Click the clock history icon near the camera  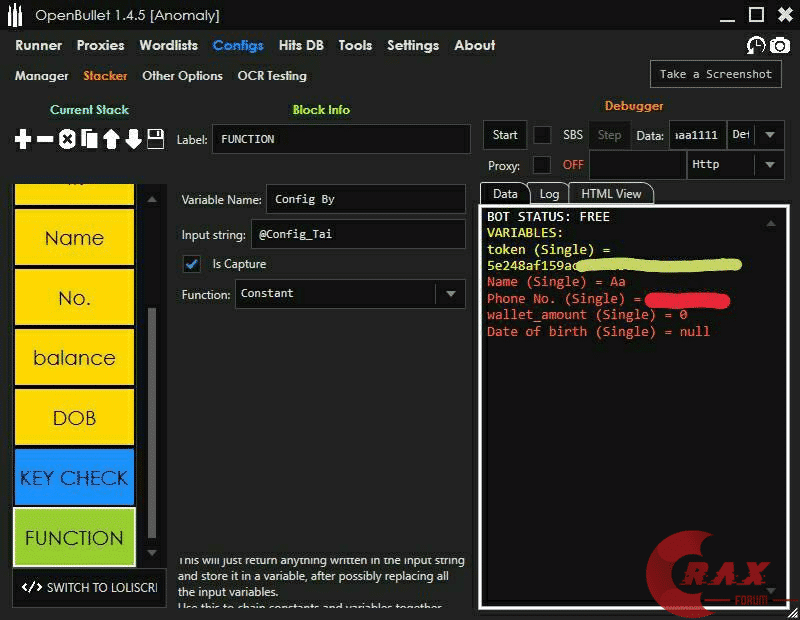pyautogui.click(x=757, y=45)
